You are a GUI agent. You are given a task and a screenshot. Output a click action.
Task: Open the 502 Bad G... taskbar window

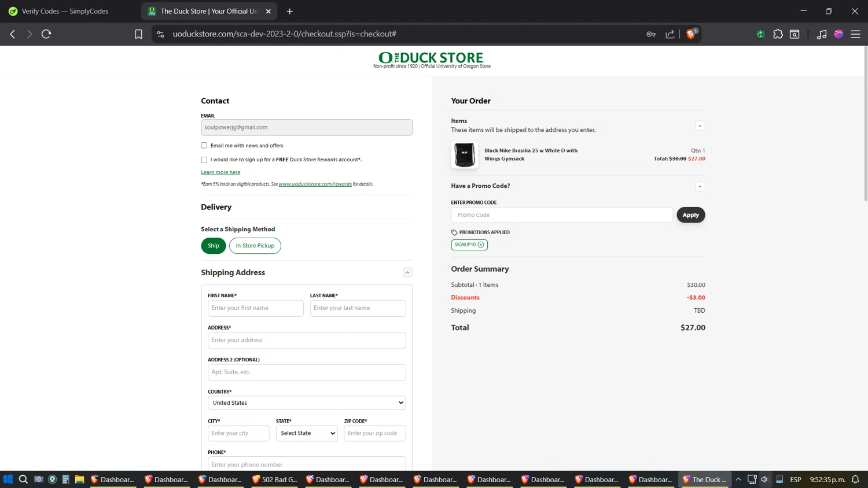[275, 479]
